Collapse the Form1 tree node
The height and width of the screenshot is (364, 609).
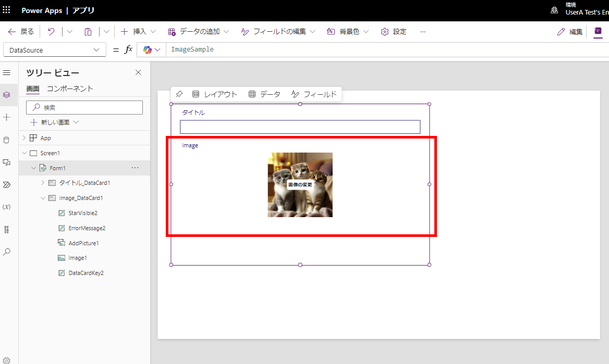pos(33,168)
